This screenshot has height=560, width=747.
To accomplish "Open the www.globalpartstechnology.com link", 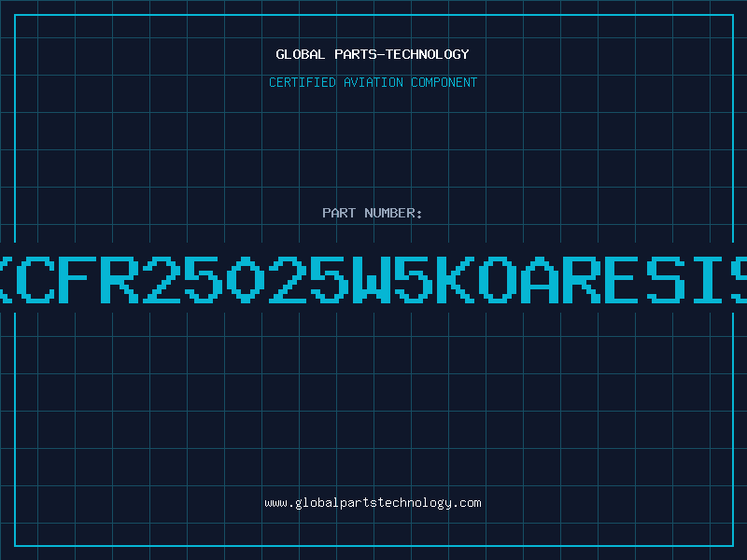I will coord(373,503).
